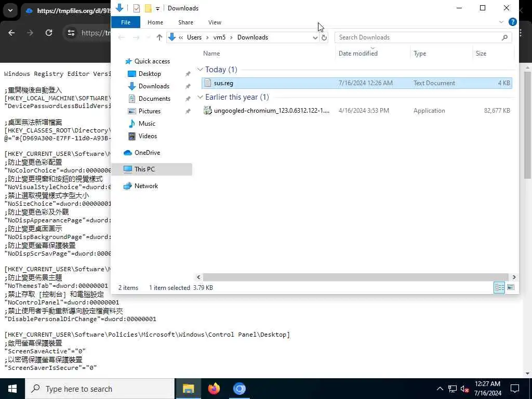Sort by the Size column header
532x399 pixels.
point(481,54)
